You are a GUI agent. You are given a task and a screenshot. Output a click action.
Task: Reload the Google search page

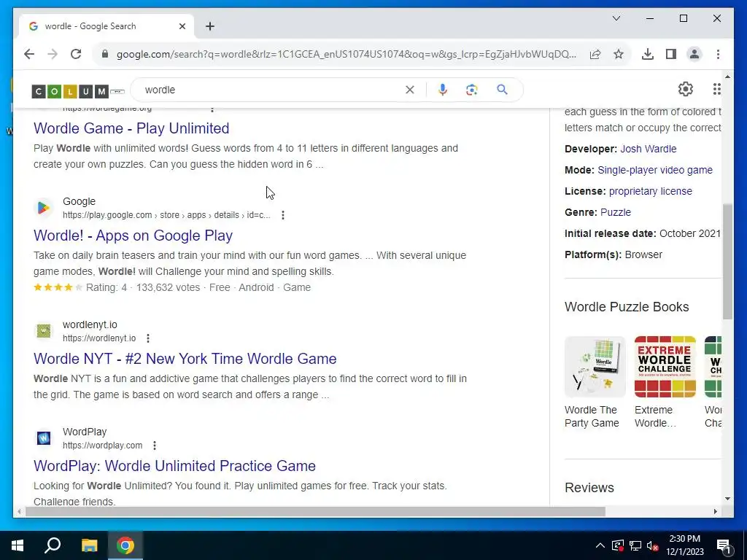[76, 54]
